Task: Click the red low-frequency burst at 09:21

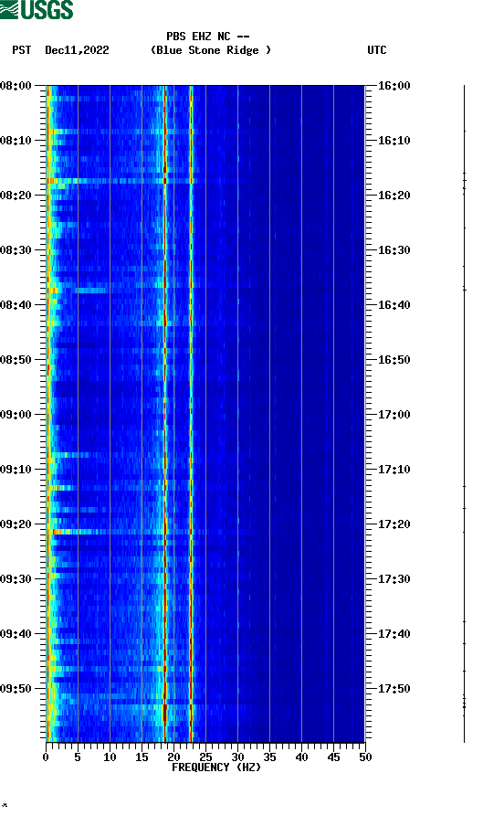Action: point(62,532)
